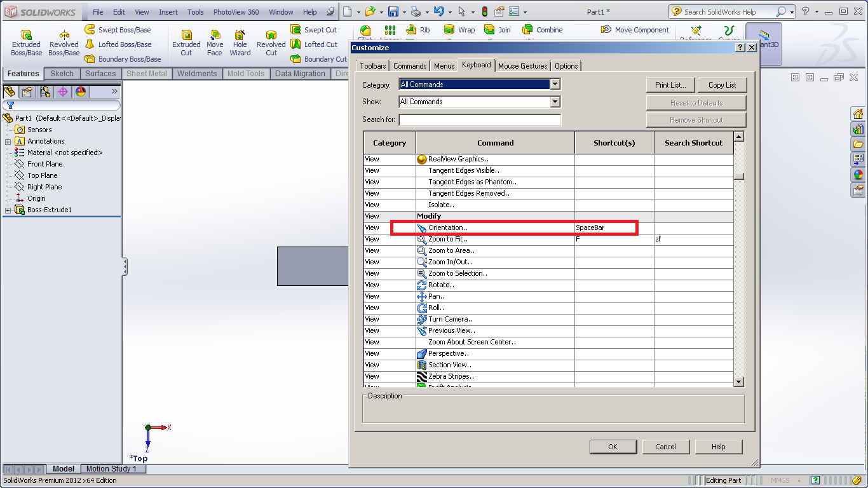Click the feature tree filter funnel
The image size is (868, 488).
[10, 105]
